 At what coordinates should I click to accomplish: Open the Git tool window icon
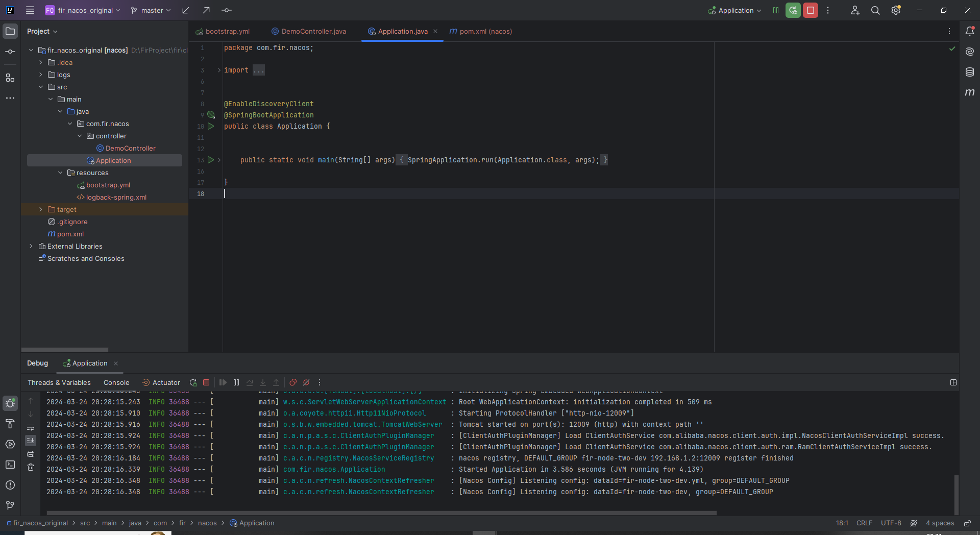(x=10, y=505)
